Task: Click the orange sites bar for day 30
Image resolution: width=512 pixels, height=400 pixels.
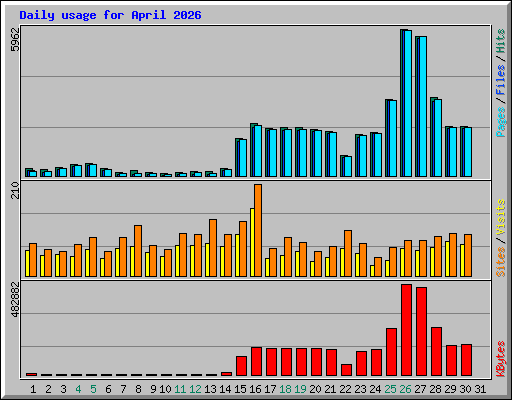Action: tap(468, 255)
